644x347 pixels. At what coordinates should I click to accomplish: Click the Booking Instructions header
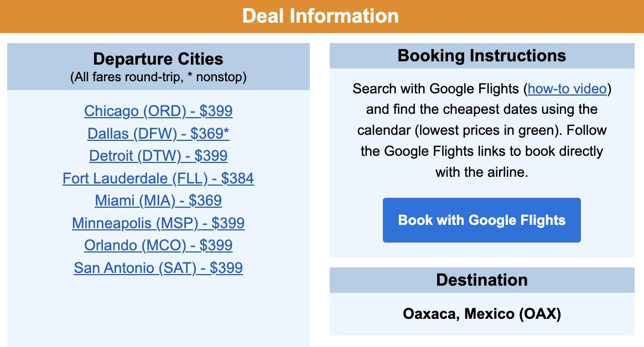pos(481,56)
